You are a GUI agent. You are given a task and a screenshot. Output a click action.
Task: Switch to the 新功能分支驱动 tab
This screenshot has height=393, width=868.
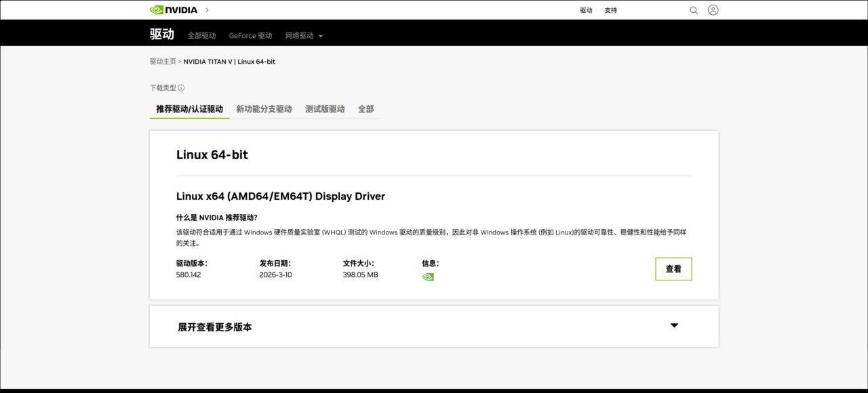tap(264, 109)
